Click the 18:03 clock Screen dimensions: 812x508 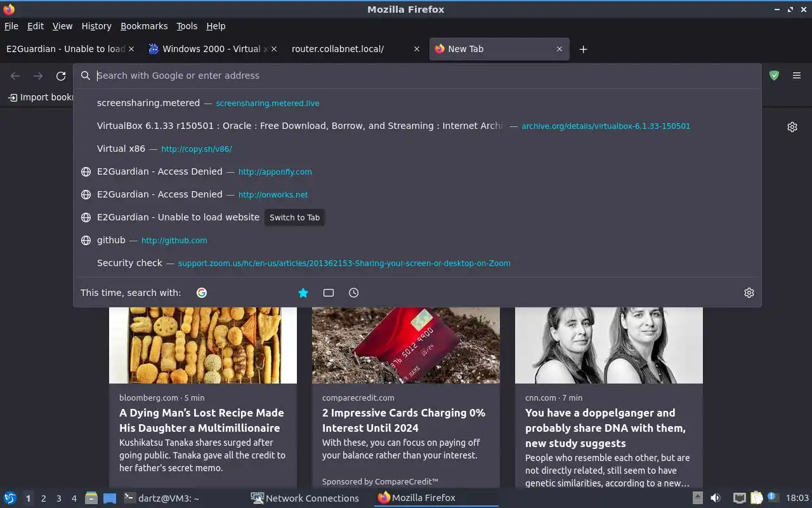(797, 498)
